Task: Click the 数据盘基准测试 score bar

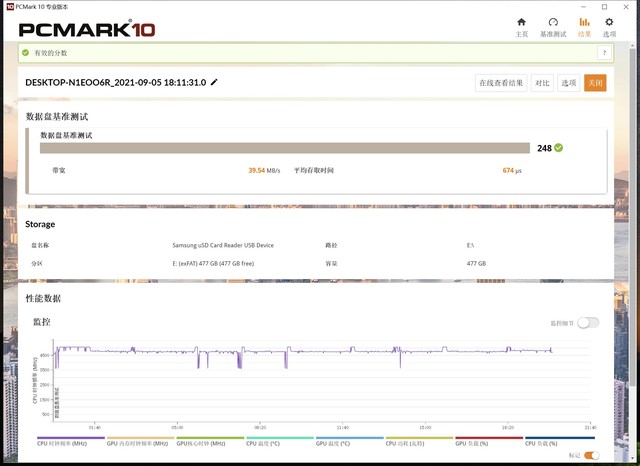Action: click(x=285, y=148)
